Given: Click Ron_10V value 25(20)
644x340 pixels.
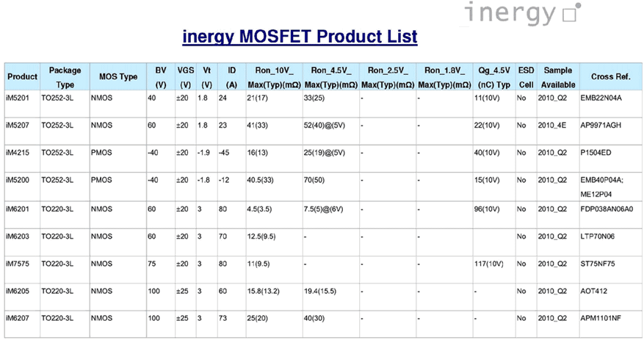Looking at the screenshot, I should (257, 318).
